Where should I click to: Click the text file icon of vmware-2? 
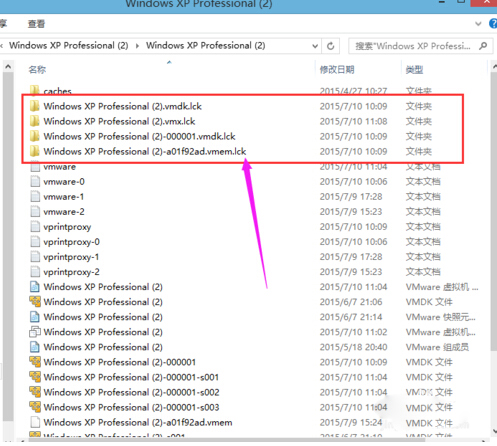click(35, 211)
